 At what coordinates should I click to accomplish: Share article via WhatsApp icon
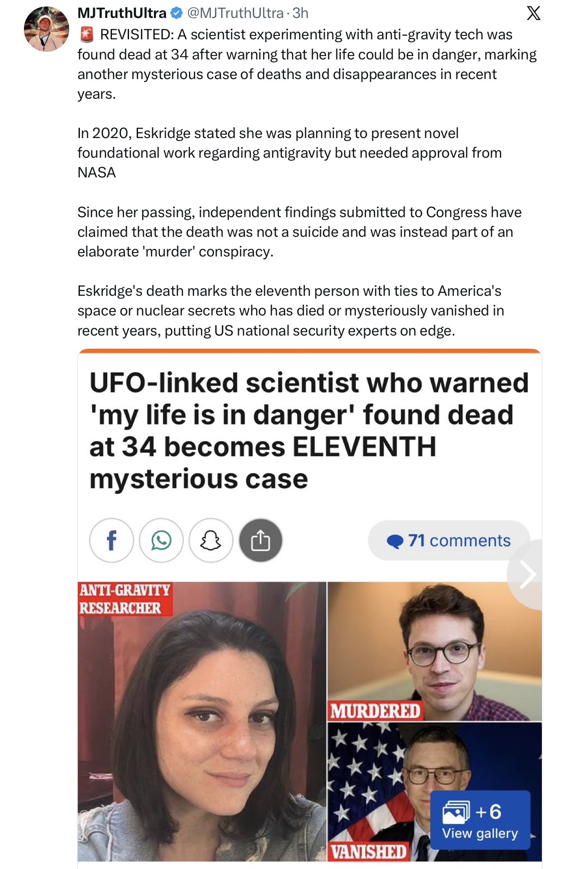click(x=161, y=540)
